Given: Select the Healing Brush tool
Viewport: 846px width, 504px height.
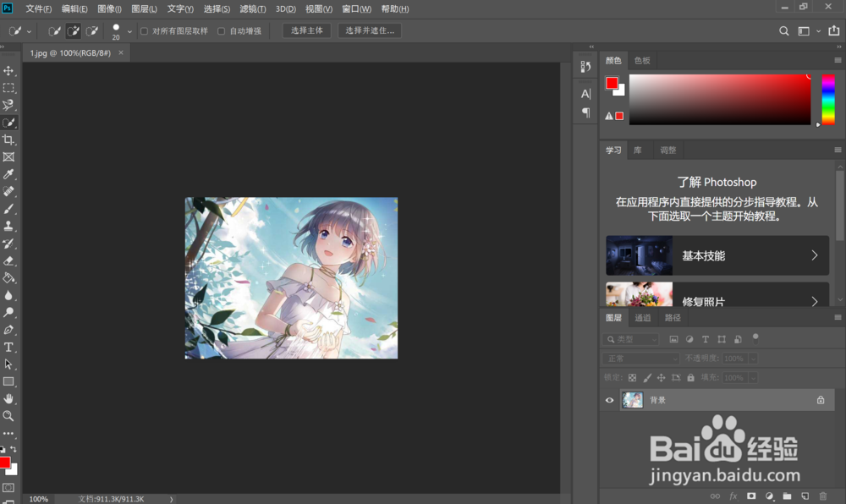Looking at the screenshot, I should 8,191.
